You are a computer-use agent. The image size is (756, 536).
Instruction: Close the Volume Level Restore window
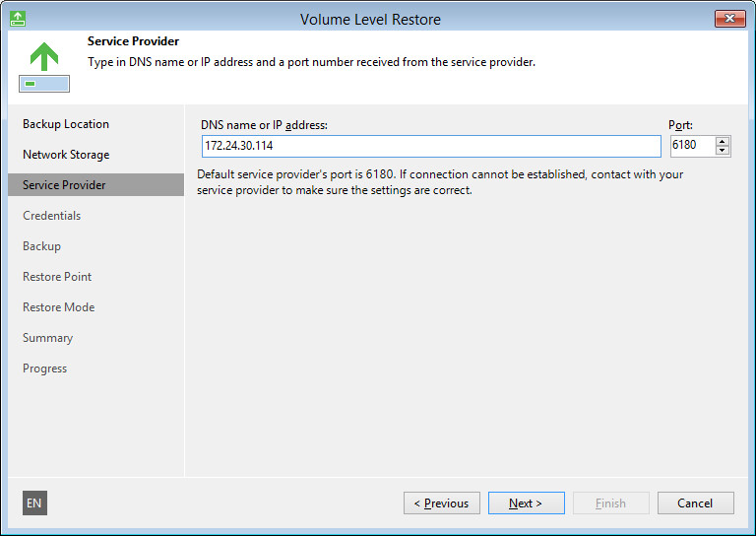click(x=729, y=19)
